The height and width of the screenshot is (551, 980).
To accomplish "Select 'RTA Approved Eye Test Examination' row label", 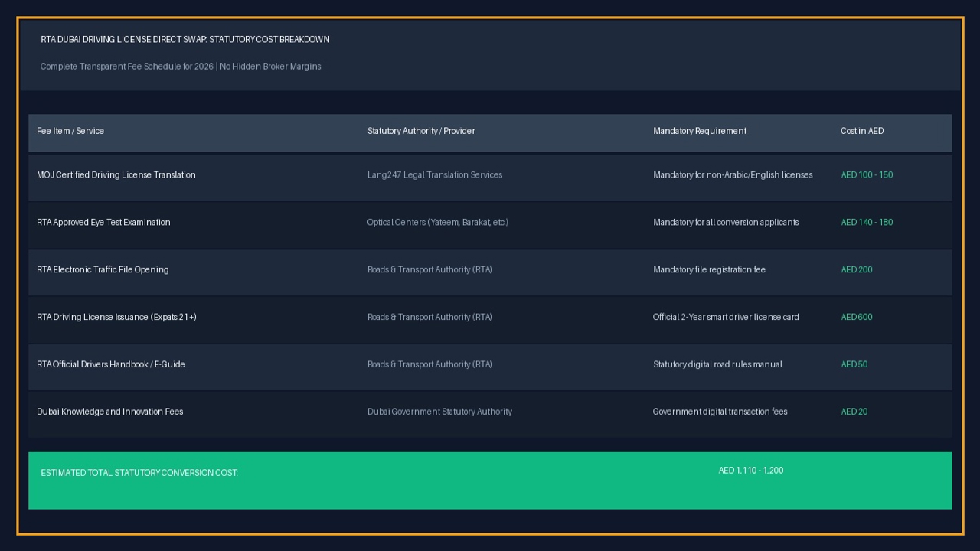I will tap(103, 223).
